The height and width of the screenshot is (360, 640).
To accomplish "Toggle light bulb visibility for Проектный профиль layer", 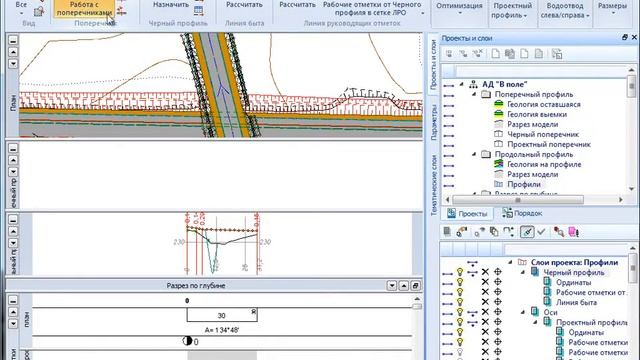I will [460, 322].
